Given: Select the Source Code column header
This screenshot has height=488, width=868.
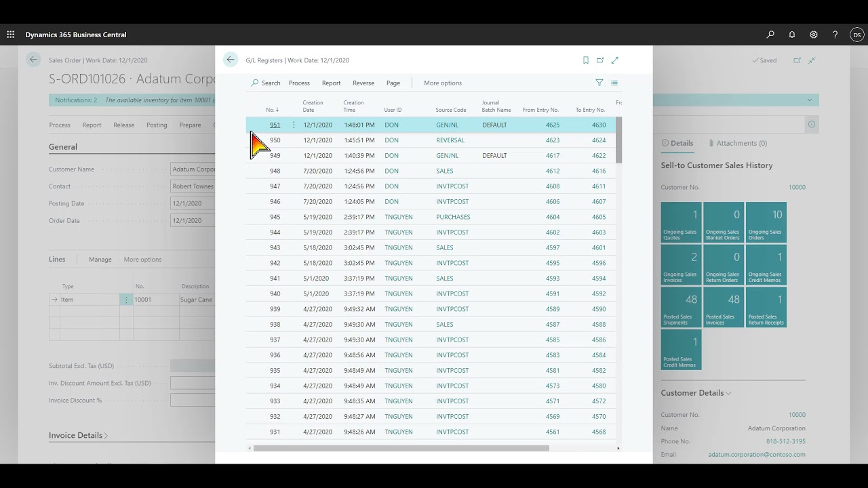Looking at the screenshot, I should click(451, 110).
